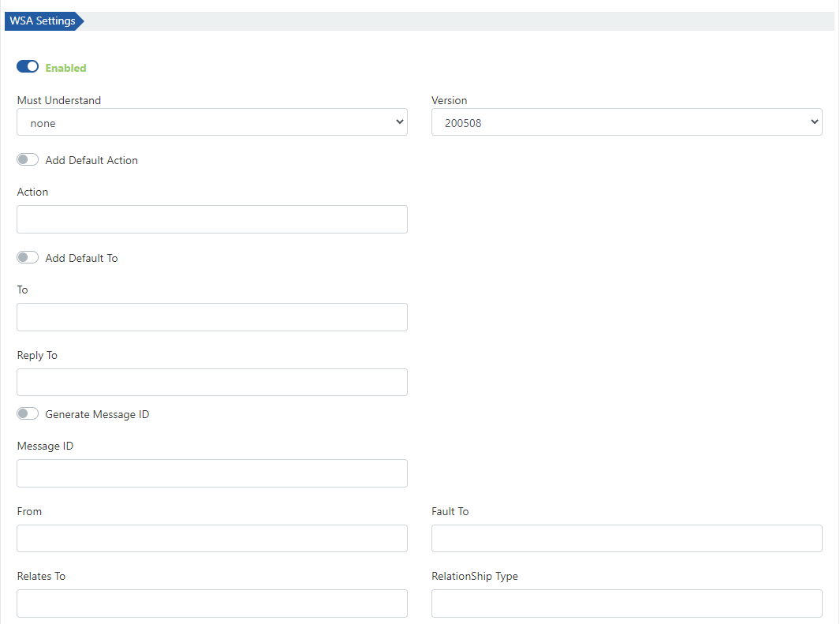Click the green Enabled label text
Screen dimensions: 840x624
pos(65,68)
